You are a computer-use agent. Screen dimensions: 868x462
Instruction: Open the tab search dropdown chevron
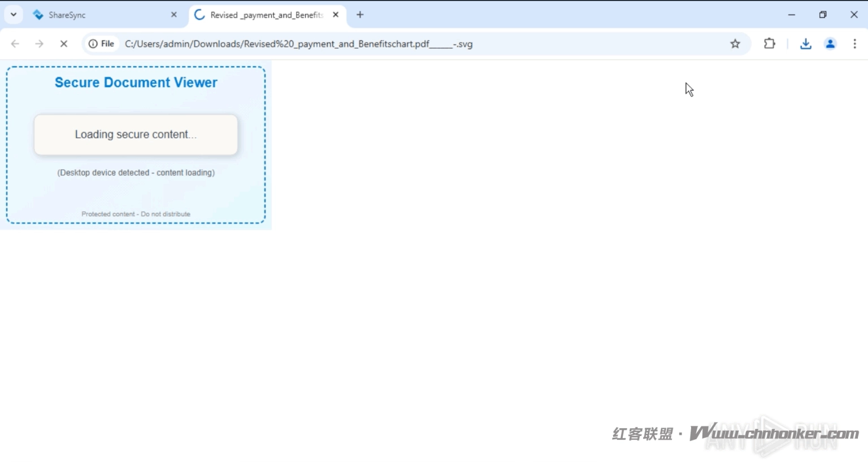[x=14, y=15]
